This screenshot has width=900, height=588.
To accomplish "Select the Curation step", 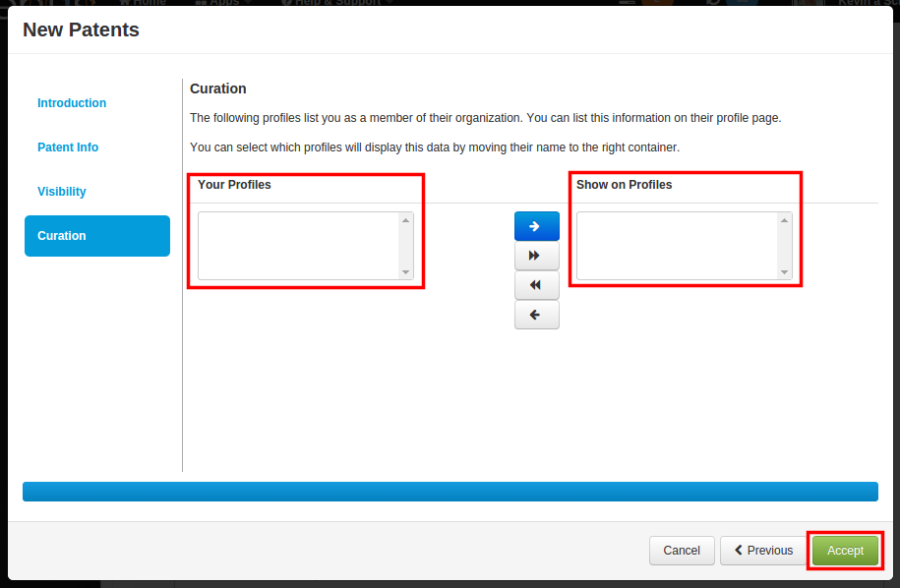I will pos(97,236).
